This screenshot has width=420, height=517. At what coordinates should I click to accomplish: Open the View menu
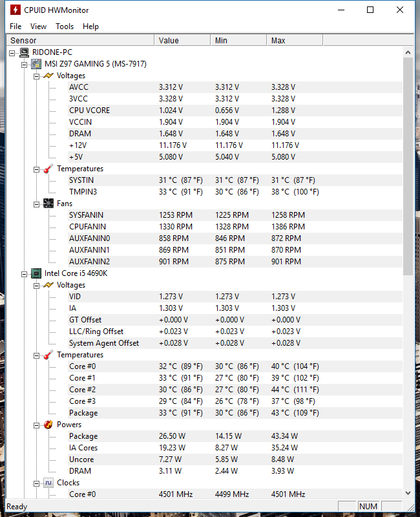pyautogui.click(x=38, y=26)
